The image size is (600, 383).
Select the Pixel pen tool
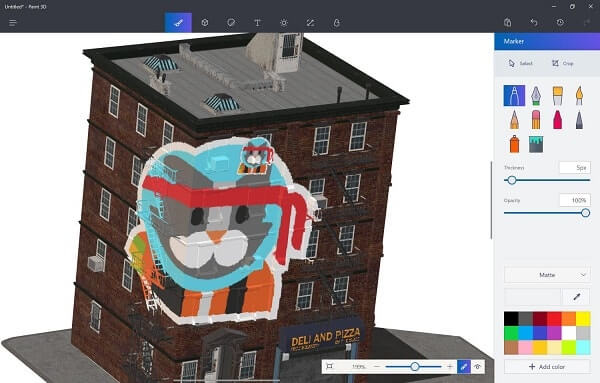click(x=579, y=119)
